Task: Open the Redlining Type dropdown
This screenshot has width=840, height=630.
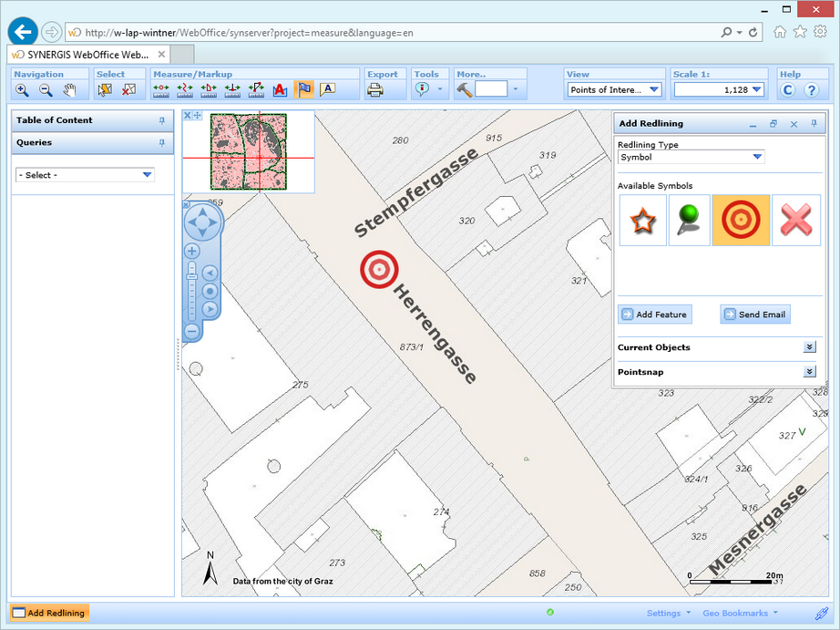Action: 756,157
